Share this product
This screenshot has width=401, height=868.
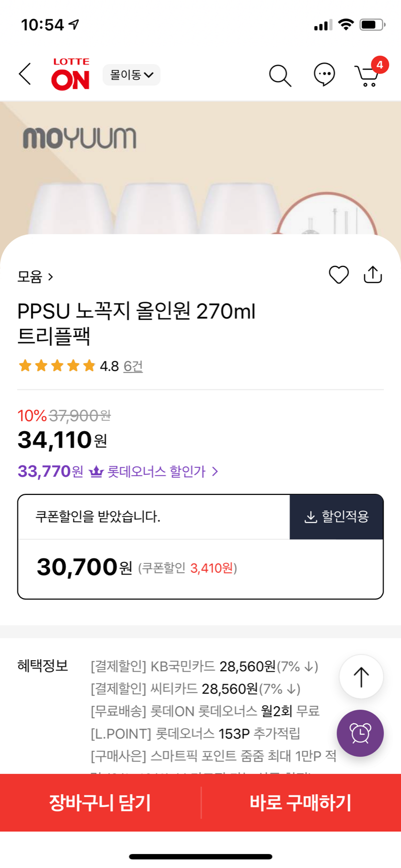pyautogui.click(x=372, y=274)
